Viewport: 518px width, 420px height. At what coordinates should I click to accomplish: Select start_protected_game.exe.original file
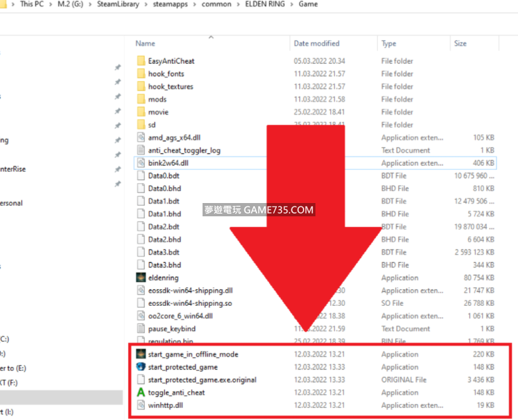pos(202,380)
